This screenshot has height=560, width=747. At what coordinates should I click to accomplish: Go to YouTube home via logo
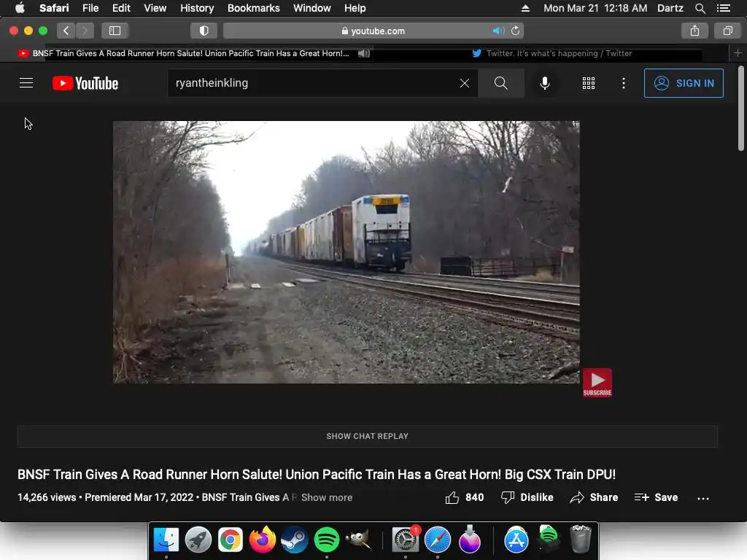click(85, 83)
